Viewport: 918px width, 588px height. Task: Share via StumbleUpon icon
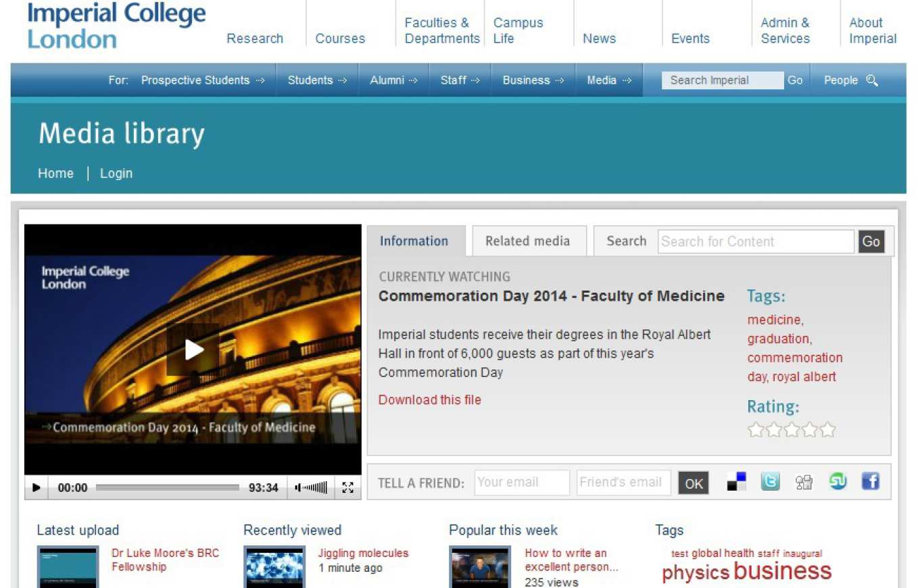point(838,482)
